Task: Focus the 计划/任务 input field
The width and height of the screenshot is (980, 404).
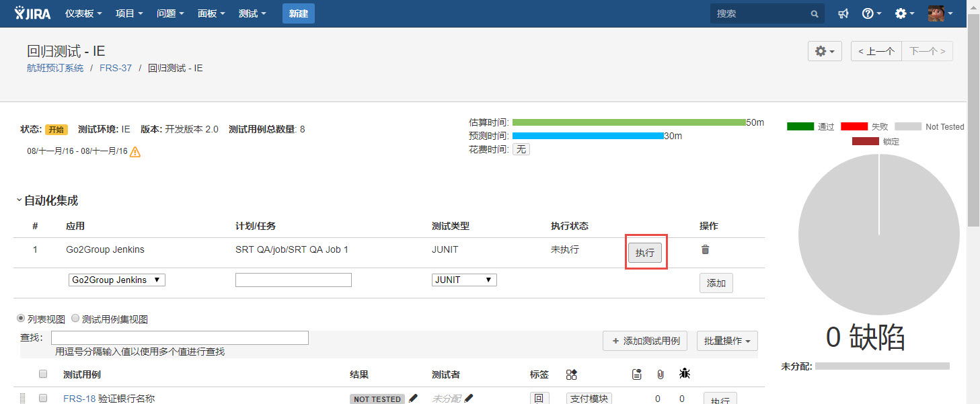Action: point(293,280)
